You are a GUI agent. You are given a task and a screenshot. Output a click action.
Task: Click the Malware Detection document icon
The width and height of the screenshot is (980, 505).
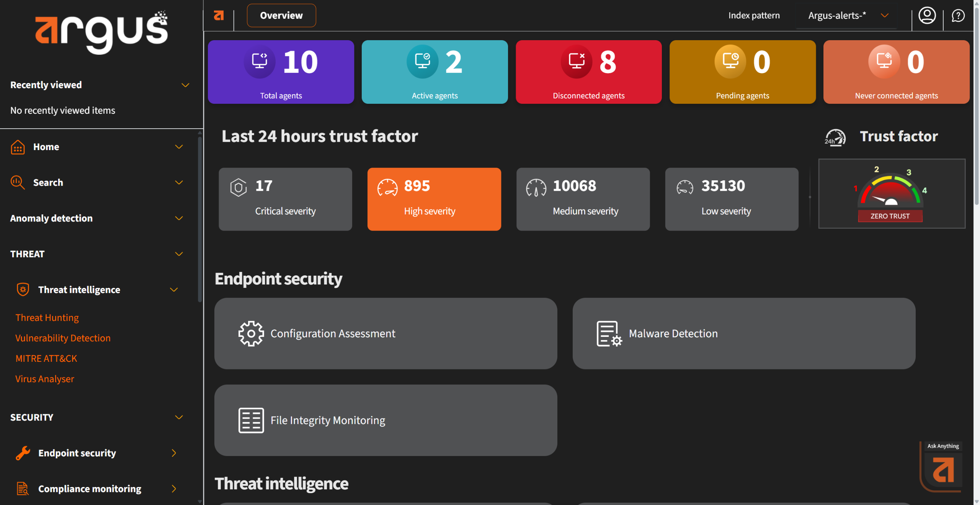coord(609,333)
